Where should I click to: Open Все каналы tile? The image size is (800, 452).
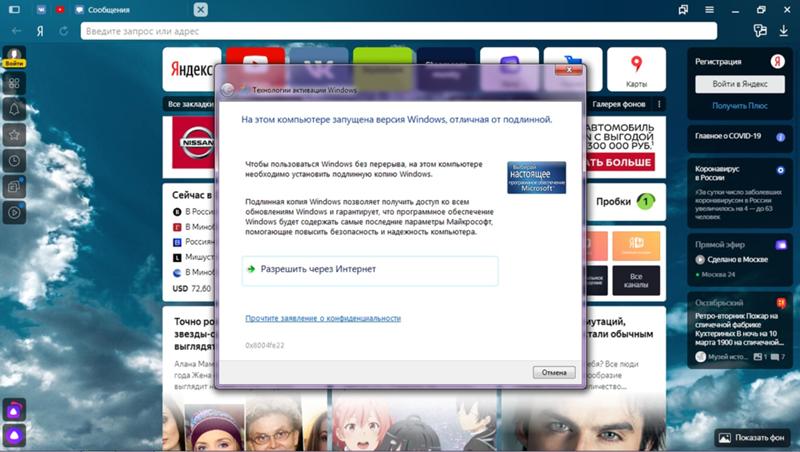[636, 281]
